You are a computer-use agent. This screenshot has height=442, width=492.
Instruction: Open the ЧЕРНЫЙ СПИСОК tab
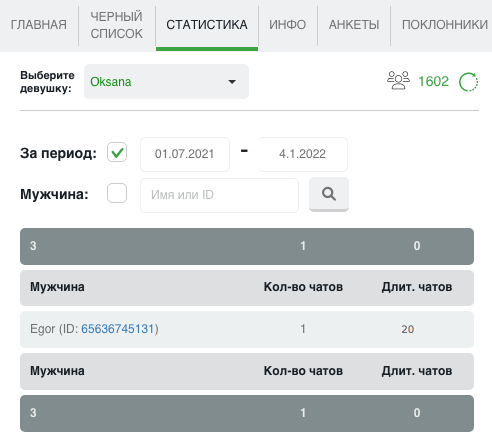click(x=117, y=25)
